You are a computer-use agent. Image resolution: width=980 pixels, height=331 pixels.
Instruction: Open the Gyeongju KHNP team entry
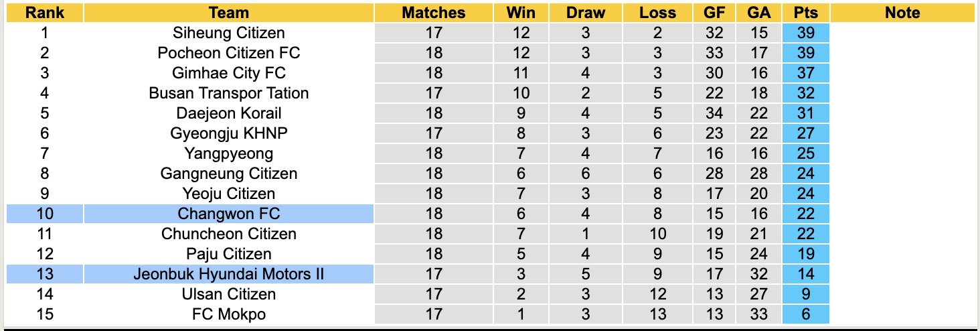(x=228, y=133)
